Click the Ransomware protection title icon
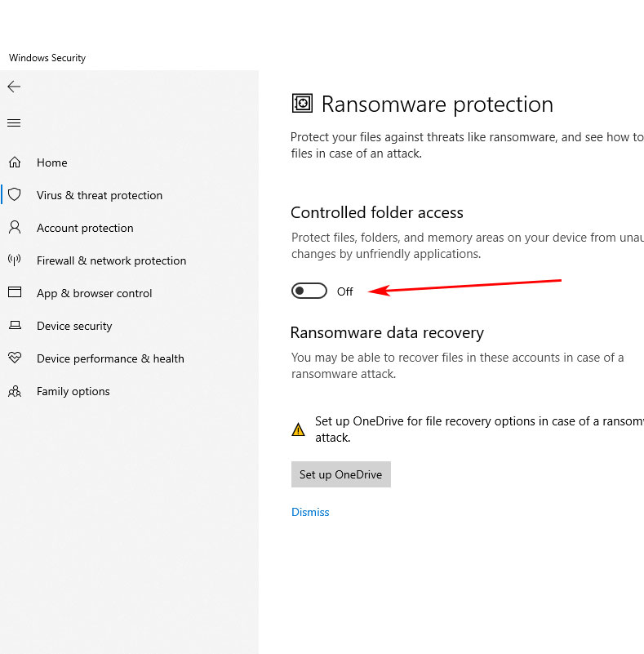The width and height of the screenshot is (644, 654). click(302, 103)
